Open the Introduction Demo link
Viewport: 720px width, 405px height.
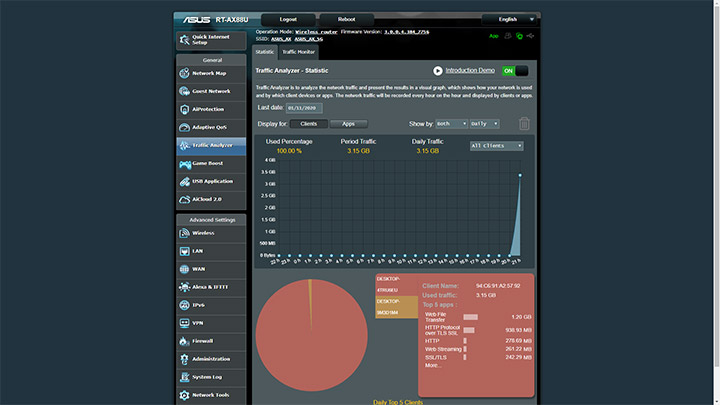coord(470,70)
